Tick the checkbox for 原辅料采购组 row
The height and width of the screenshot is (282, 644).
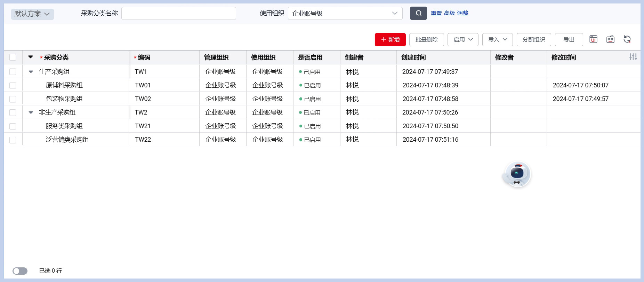pyautogui.click(x=13, y=85)
